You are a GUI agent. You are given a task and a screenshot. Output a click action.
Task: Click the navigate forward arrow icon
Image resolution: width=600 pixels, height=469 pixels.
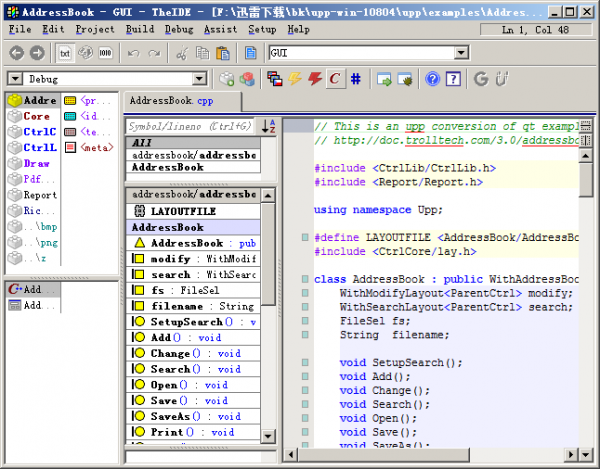tap(37, 52)
